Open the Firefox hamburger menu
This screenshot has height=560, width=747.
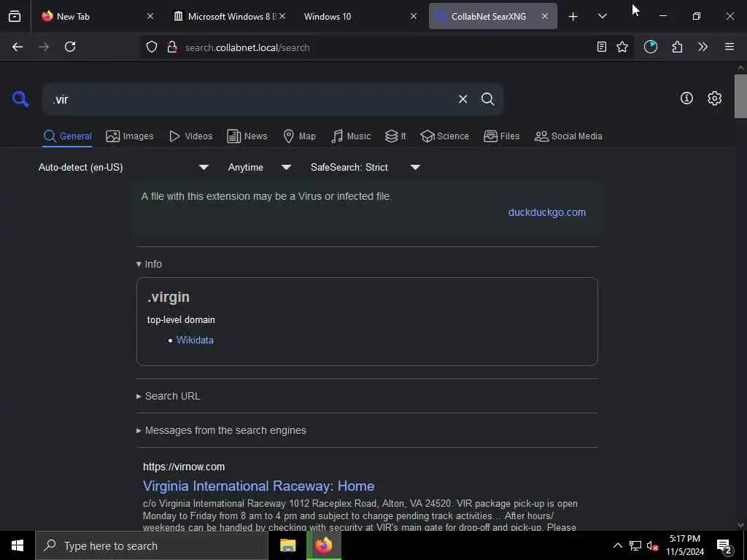(729, 47)
